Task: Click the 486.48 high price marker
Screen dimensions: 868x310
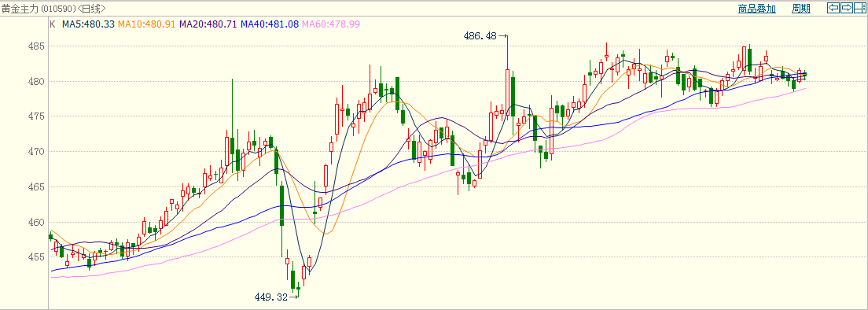Action: (x=480, y=36)
